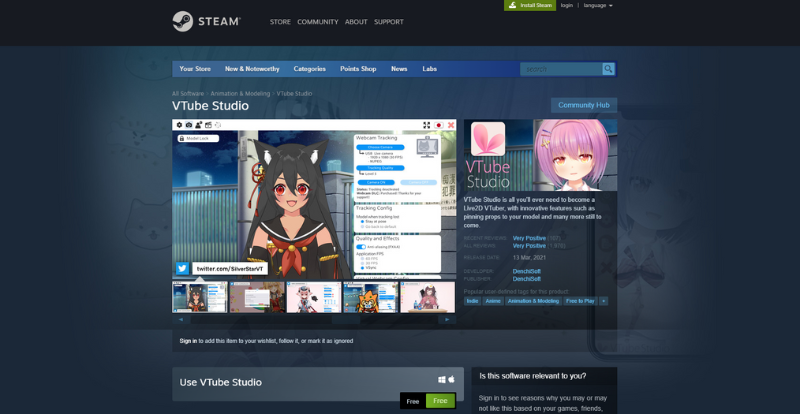Image resolution: width=800 pixels, height=414 pixels.
Task: Select the VSync FPS radio option
Action: [362, 267]
